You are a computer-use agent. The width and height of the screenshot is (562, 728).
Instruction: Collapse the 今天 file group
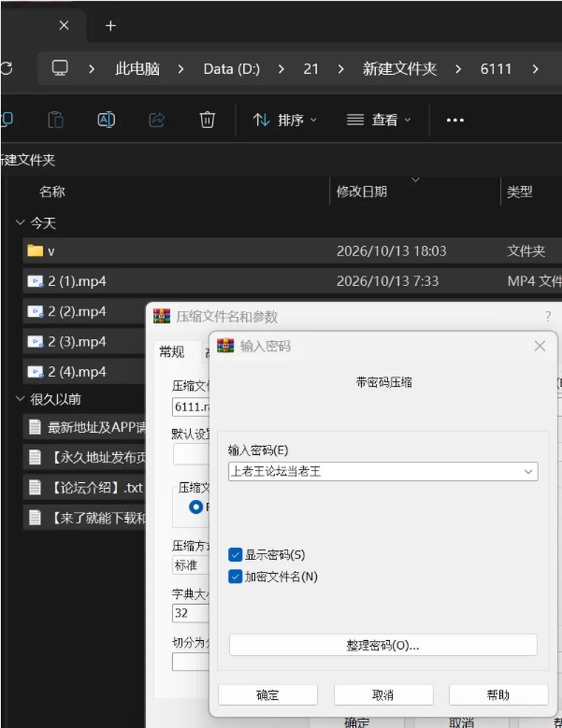(x=20, y=223)
